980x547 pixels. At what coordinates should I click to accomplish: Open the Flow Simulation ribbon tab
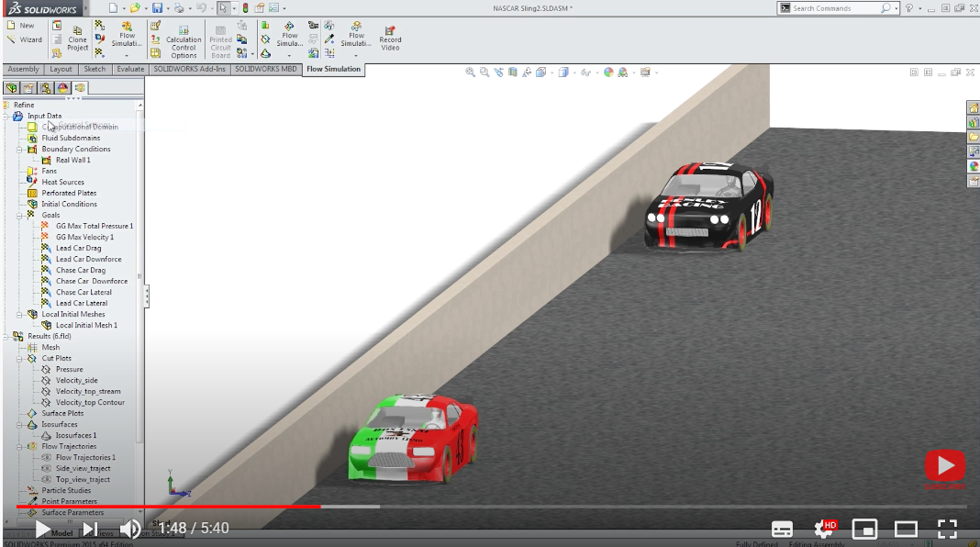(333, 69)
